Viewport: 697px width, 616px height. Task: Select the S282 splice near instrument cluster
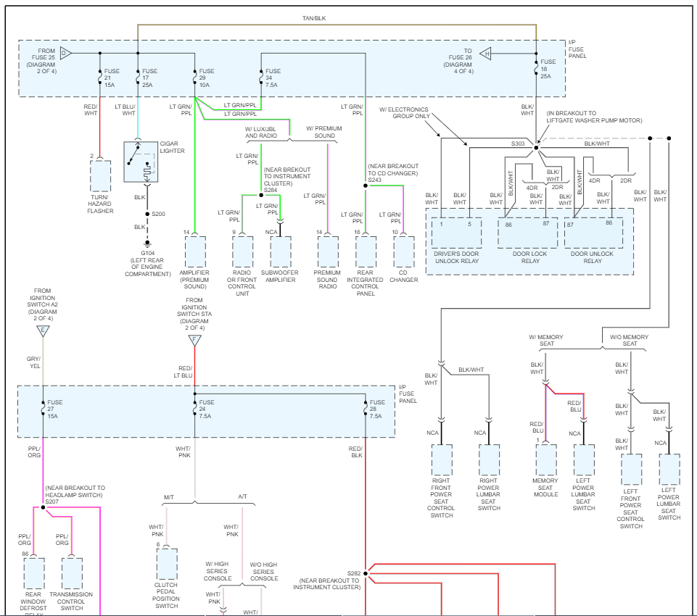(366, 573)
